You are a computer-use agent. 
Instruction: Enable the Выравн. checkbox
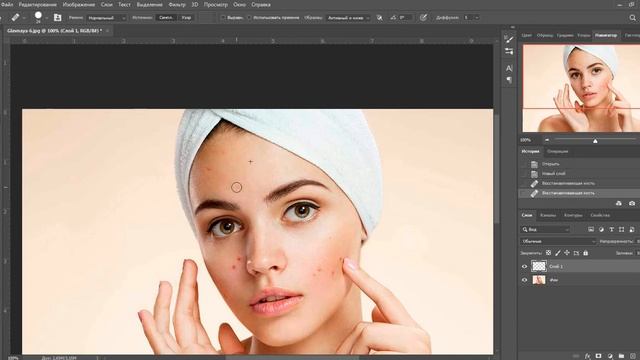click(223, 18)
